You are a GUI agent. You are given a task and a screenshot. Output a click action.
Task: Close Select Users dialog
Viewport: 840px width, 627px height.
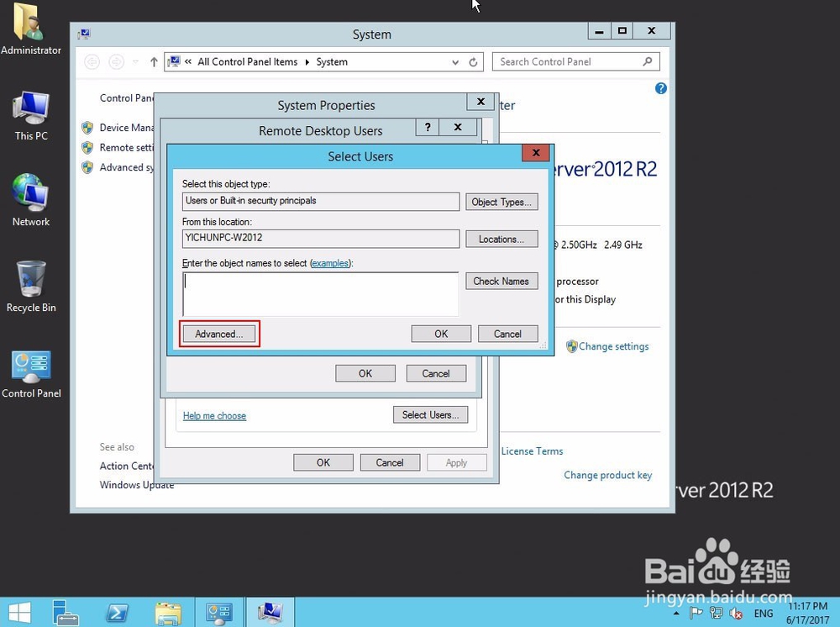536,153
